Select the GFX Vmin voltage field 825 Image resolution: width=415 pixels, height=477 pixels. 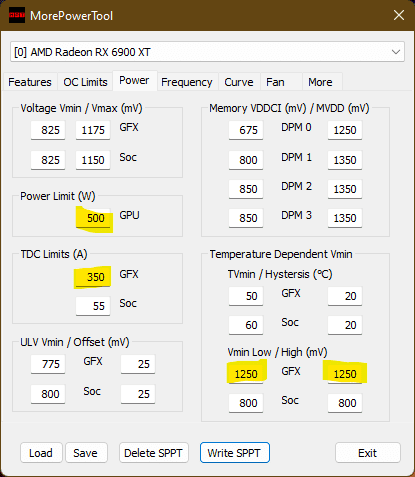coord(48,130)
